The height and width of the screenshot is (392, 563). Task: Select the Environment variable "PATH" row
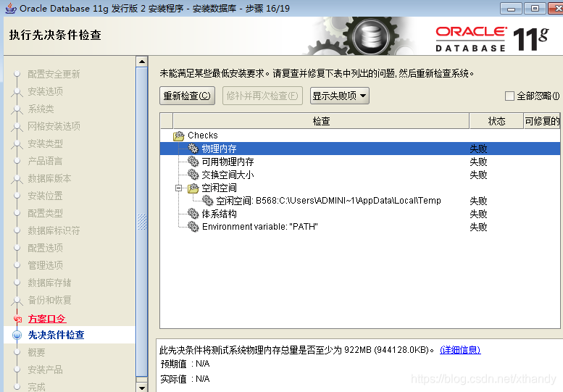360,227
